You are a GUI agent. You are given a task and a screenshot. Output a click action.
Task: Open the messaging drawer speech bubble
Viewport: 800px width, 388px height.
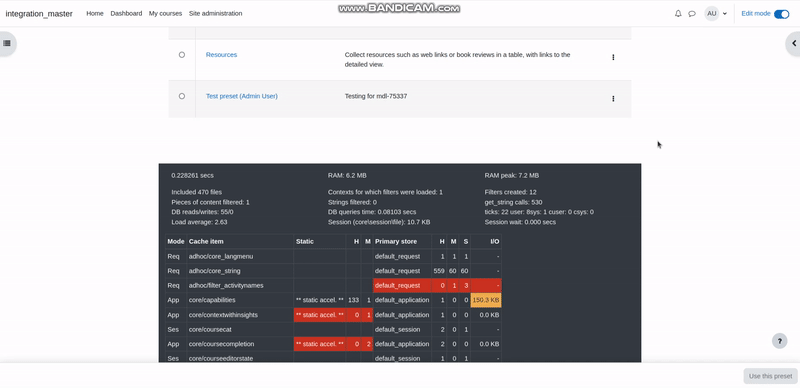692,14
